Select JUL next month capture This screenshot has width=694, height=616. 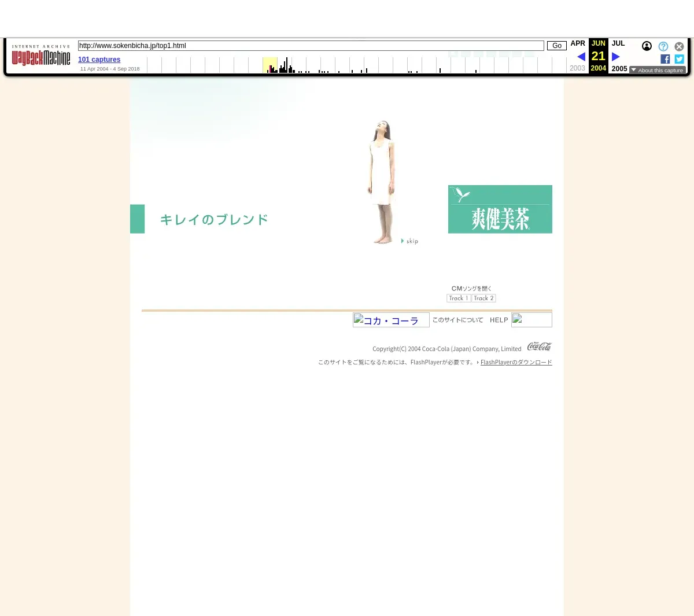click(x=618, y=43)
